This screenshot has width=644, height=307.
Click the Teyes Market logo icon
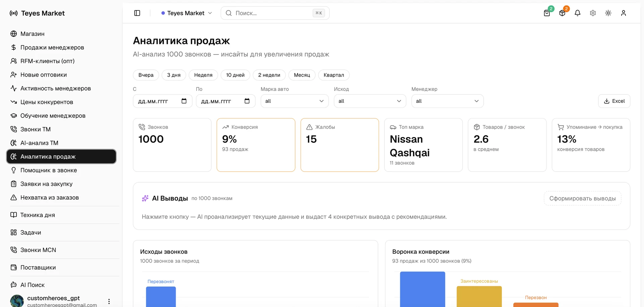tap(14, 13)
